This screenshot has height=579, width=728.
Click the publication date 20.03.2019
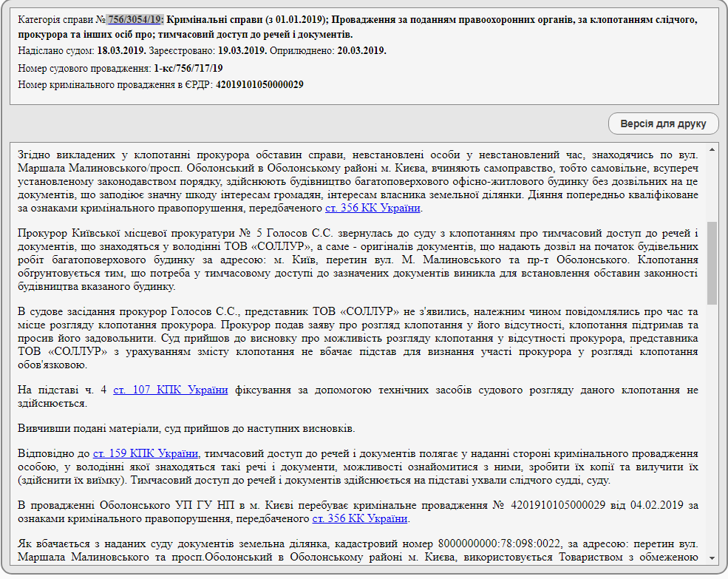[361, 51]
